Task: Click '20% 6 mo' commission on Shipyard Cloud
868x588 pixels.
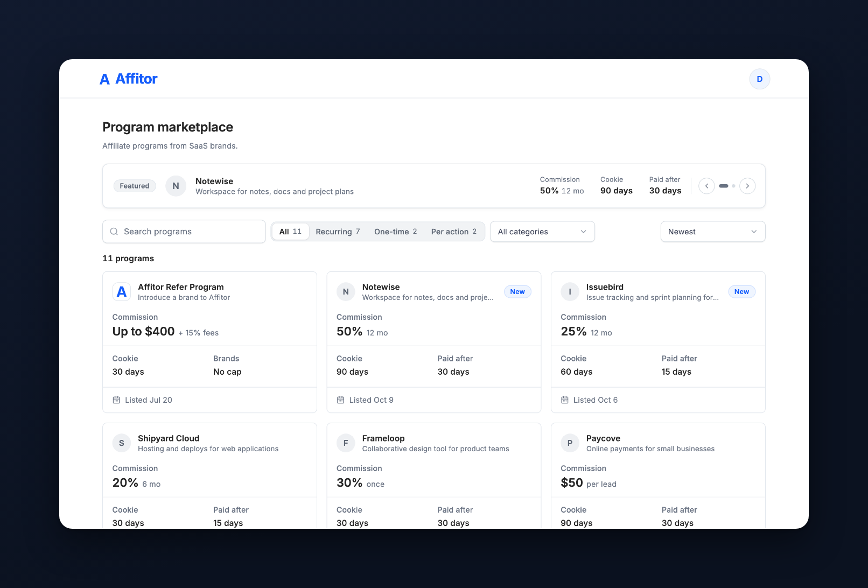Action: (136, 483)
